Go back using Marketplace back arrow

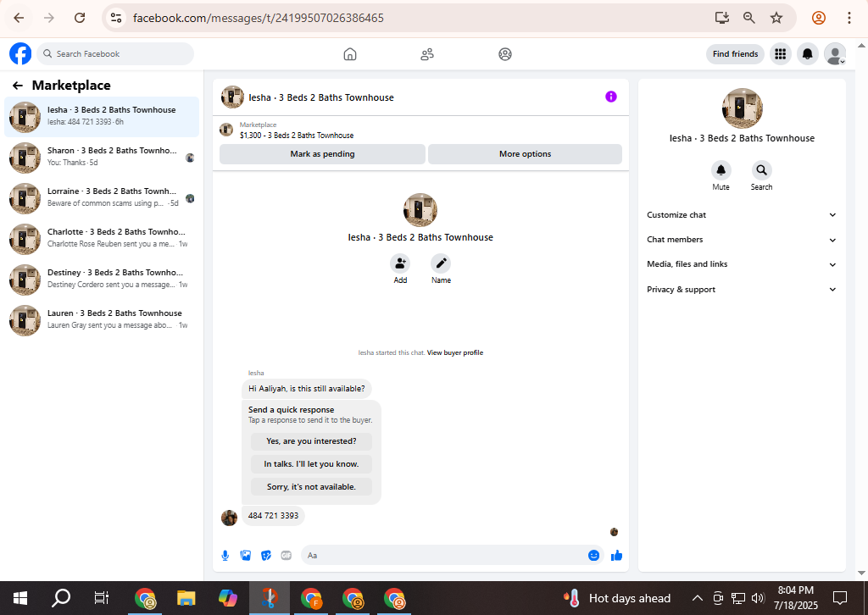pos(18,86)
